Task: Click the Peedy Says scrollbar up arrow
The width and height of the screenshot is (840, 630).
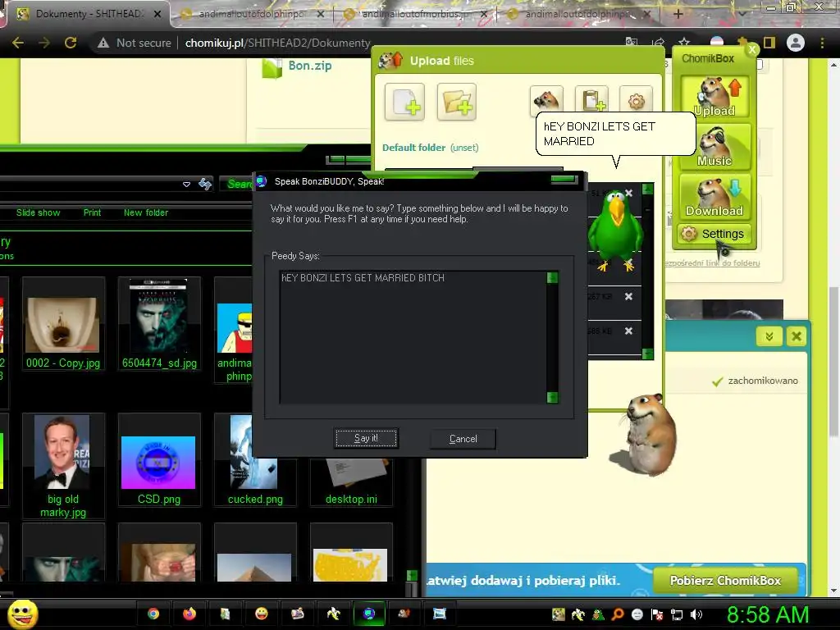Action: tap(552, 277)
